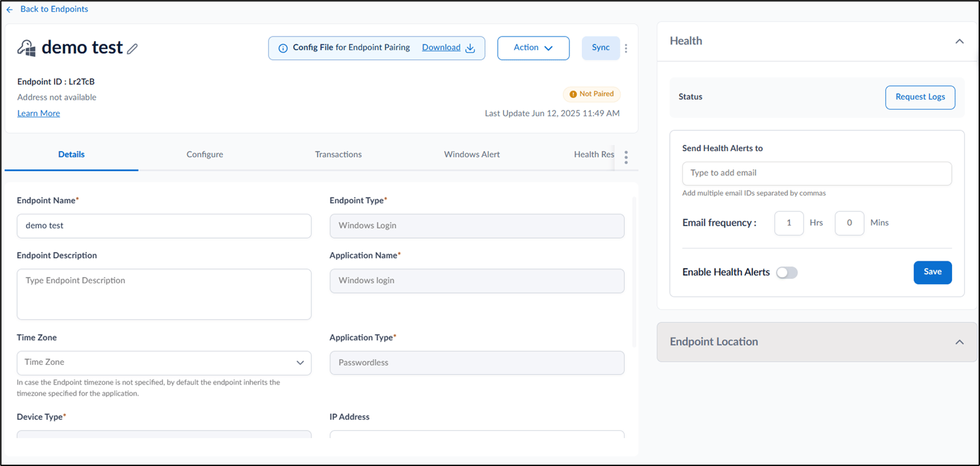Screen dimensions: 980x466
Task: Open the tab overflow three-dot menu
Action: click(x=626, y=157)
